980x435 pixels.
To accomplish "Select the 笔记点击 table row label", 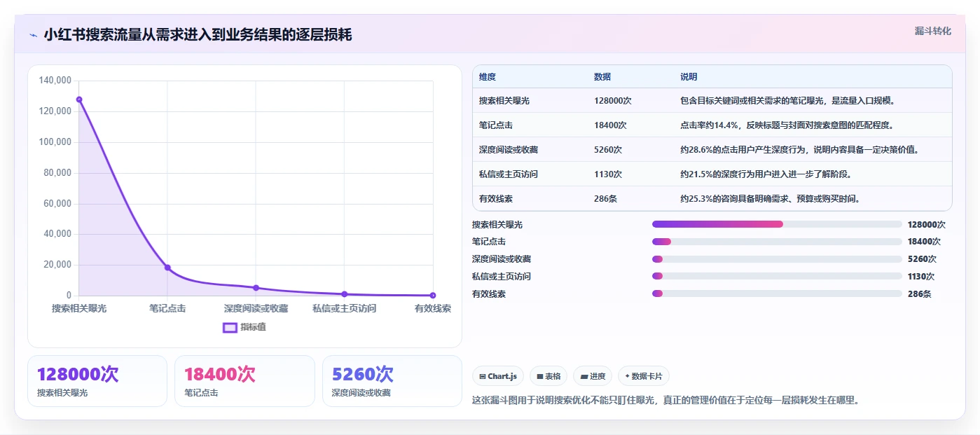I will coord(496,125).
